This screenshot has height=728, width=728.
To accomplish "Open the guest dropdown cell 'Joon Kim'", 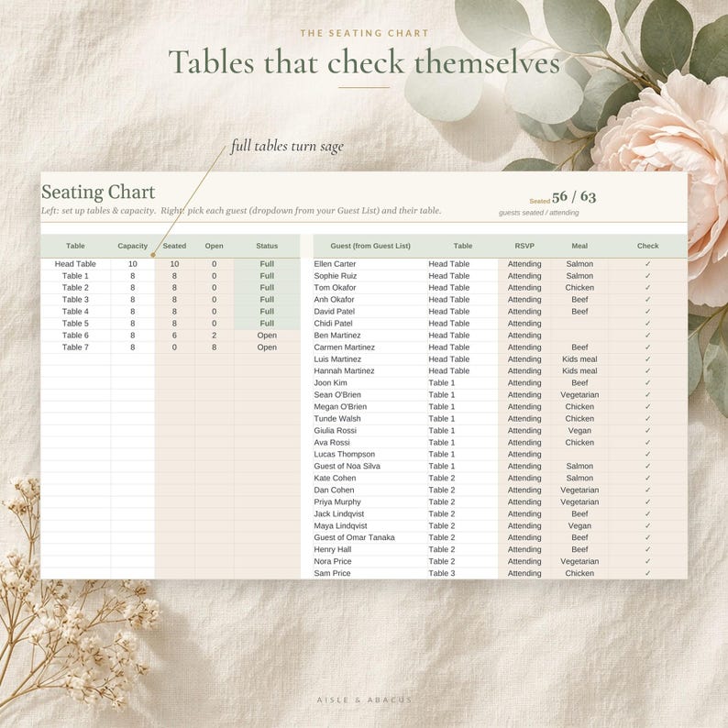I will 370,383.
